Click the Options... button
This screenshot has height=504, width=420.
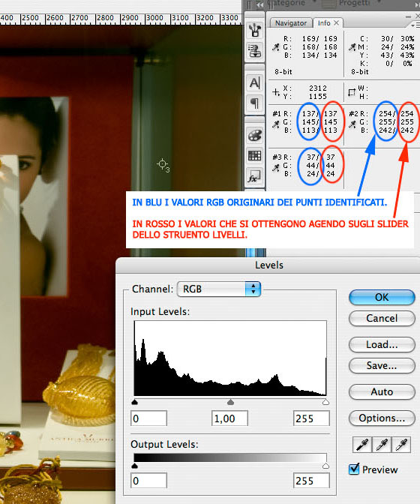click(382, 418)
